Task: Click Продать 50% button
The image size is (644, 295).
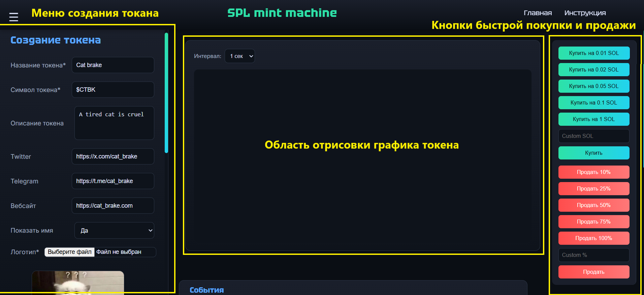Action: (x=593, y=205)
